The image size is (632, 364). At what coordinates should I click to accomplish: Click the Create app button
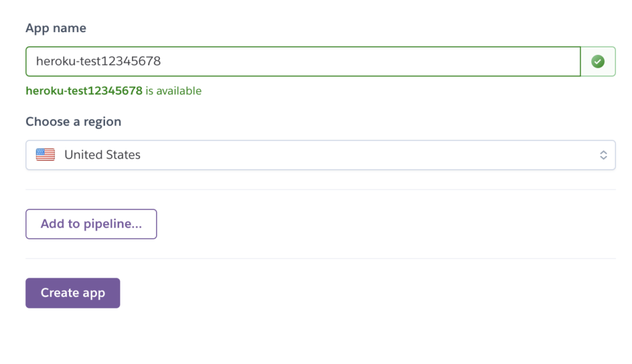pos(73,293)
